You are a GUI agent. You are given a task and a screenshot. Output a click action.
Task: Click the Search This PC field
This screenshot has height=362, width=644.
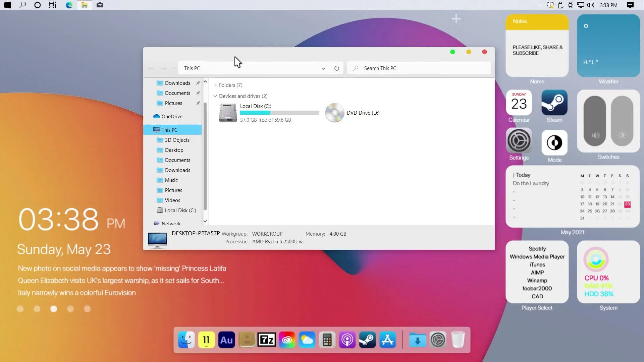click(x=419, y=68)
